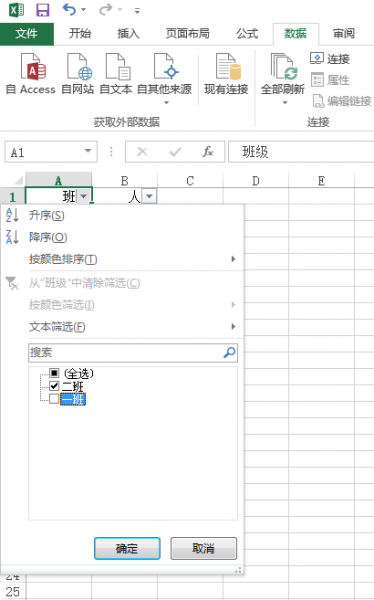374x600 pixels.
Task: Cancel the formula bar entry with X
Action: (x=142, y=152)
